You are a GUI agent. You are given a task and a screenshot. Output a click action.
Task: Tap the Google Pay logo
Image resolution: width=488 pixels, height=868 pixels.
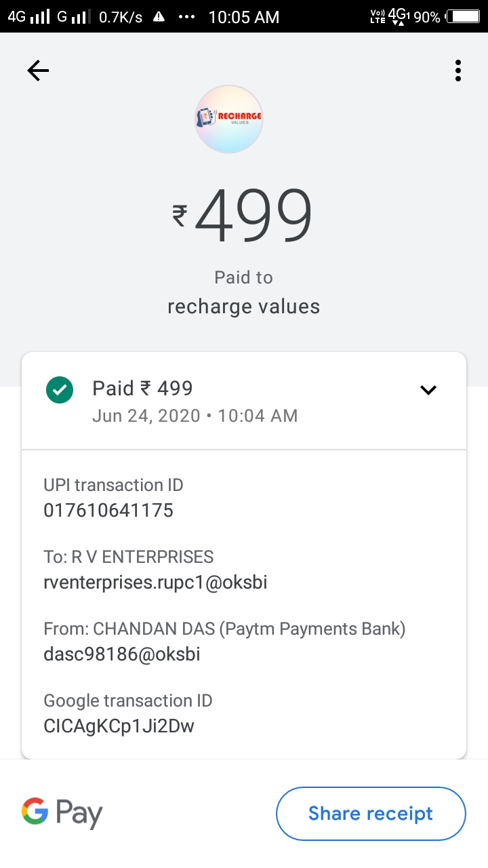(62, 812)
